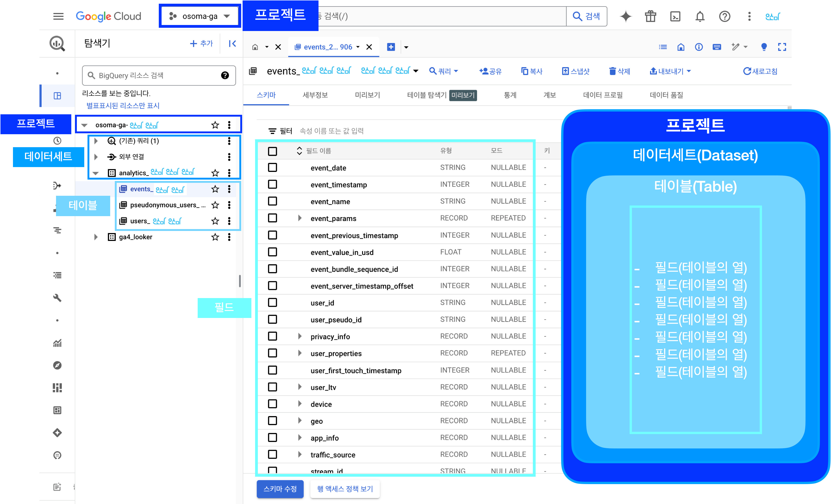Switch to the 통계 tab

click(x=510, y=95)
